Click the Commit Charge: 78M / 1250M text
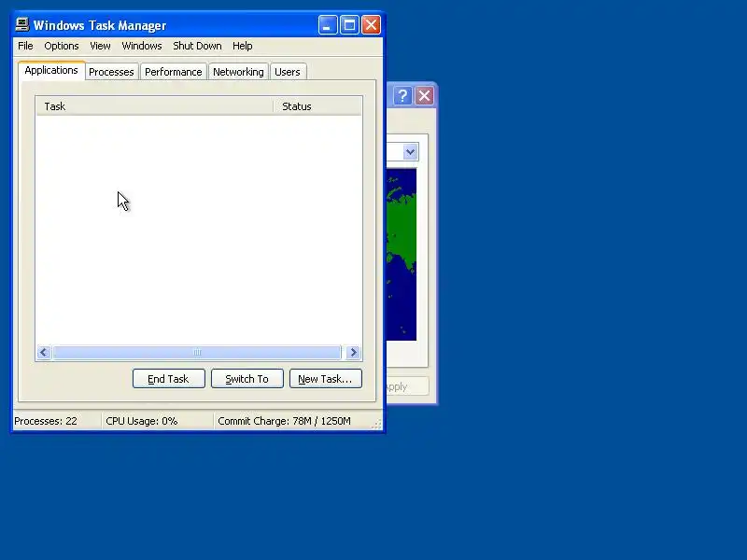The image size is (747, 560). pos(284,421)
